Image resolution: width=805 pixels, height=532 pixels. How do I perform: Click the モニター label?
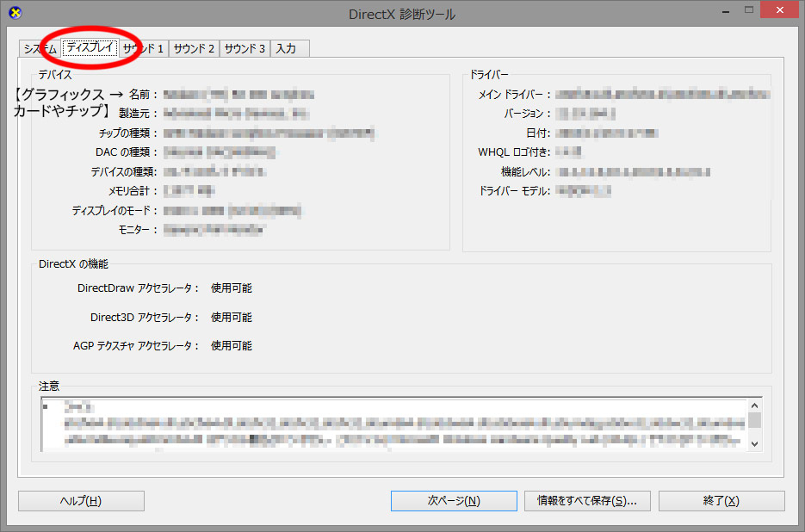click(x=138, y=230)
